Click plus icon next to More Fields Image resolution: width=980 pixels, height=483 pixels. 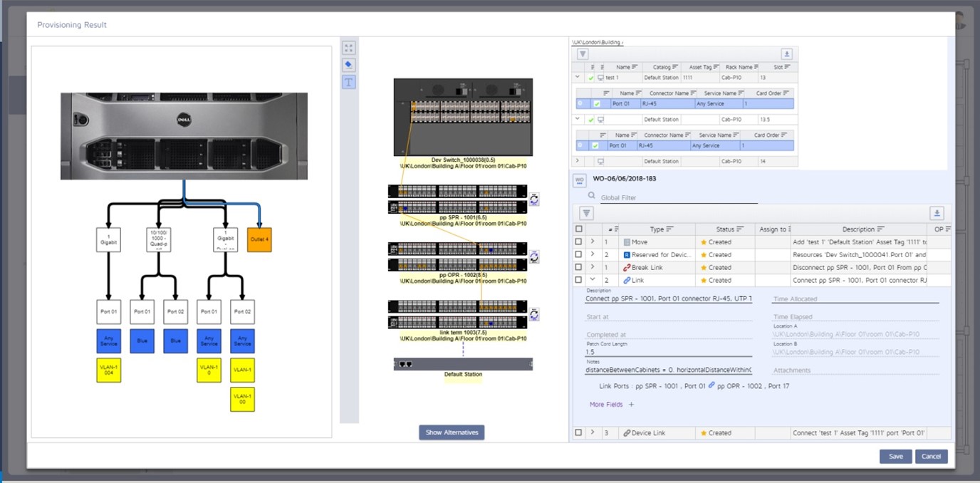click(631, 405)
